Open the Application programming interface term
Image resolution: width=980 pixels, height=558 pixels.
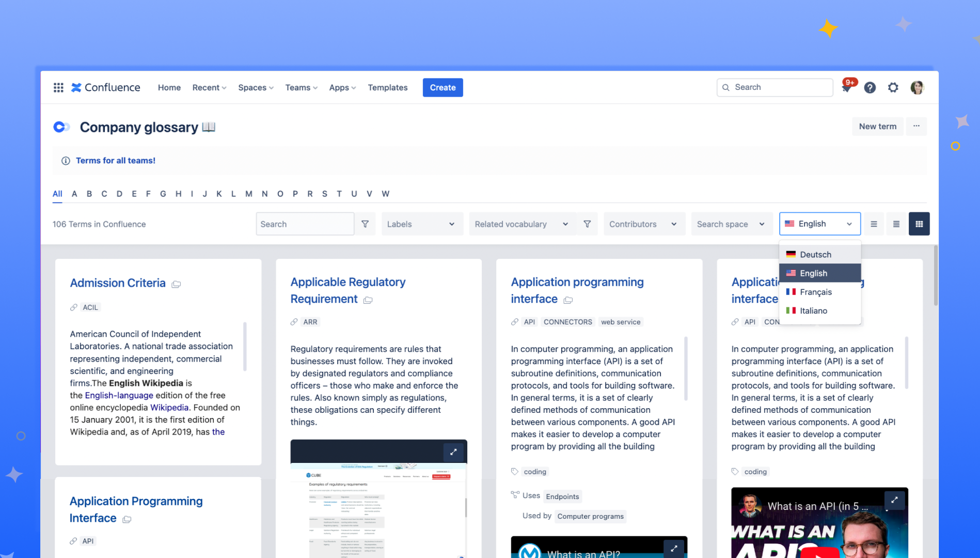577,290
